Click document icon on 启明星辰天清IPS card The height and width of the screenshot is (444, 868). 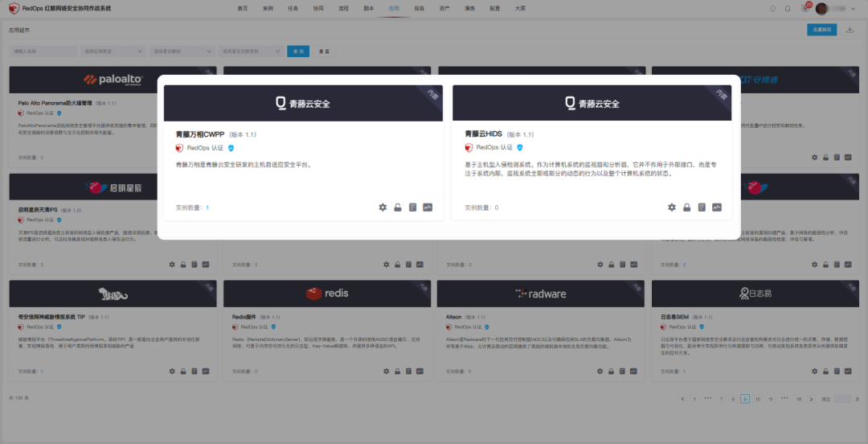[194, 265]
